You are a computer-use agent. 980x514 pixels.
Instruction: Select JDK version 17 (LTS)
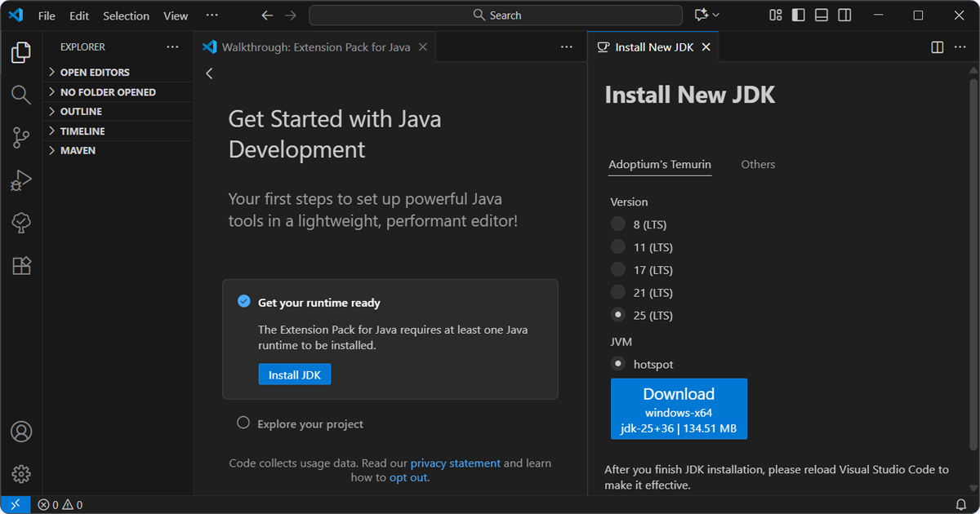tap(618, 270)
